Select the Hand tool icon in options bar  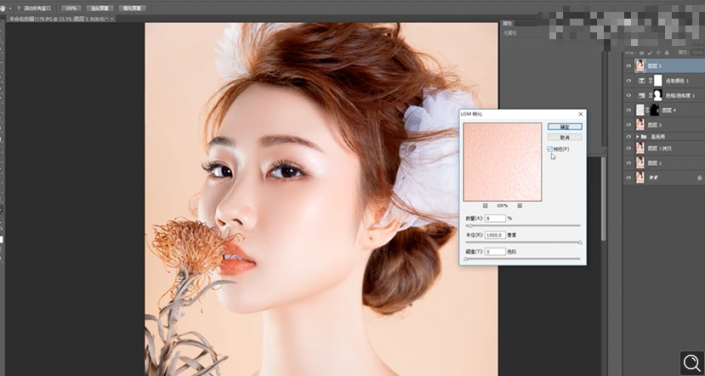(x=3, y=8)
